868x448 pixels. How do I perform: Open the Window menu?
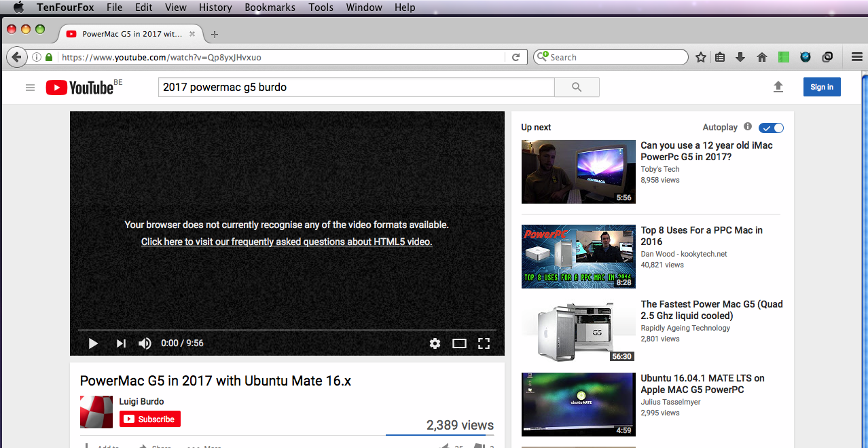[364, 7]
